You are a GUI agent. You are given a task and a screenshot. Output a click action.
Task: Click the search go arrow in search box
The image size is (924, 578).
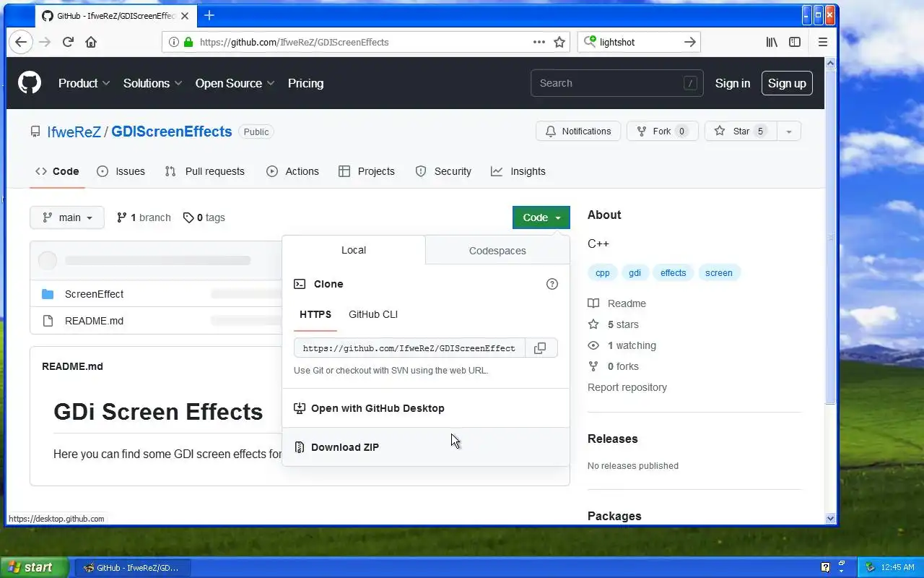tap(690, 42)
